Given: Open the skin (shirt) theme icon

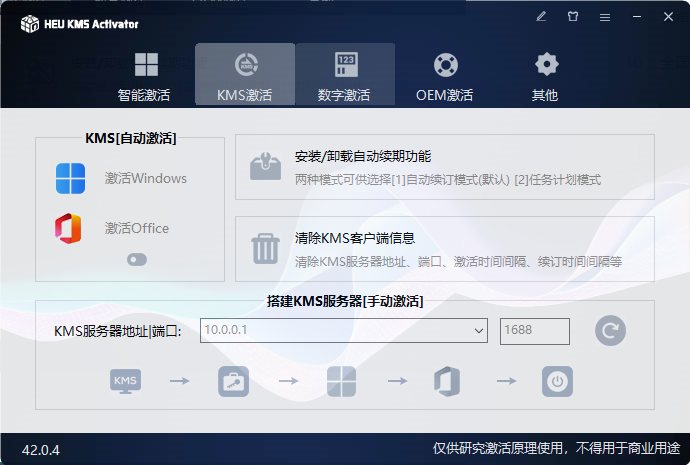Looking at the screenshot, I should point(573,17).
